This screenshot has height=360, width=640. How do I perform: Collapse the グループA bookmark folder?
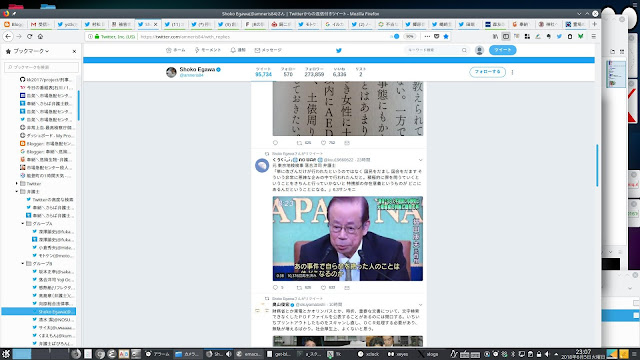(23, 223)
